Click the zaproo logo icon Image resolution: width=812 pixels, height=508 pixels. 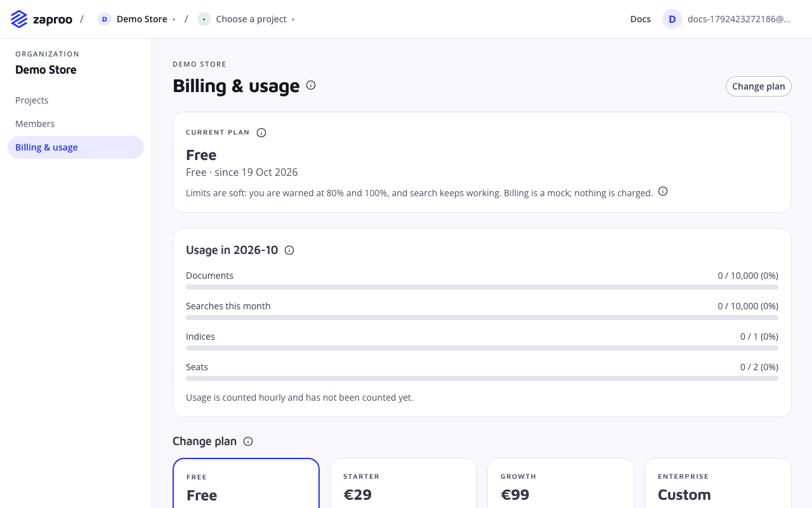(19, 19)
